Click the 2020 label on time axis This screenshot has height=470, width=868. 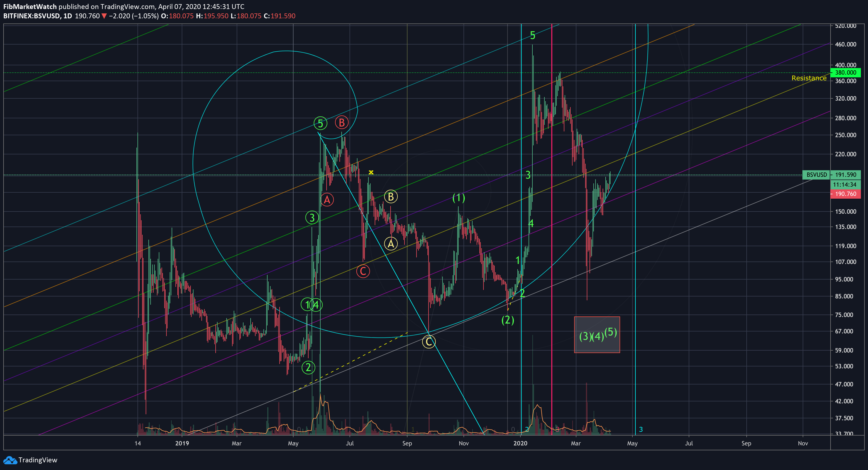click(520, 443)
